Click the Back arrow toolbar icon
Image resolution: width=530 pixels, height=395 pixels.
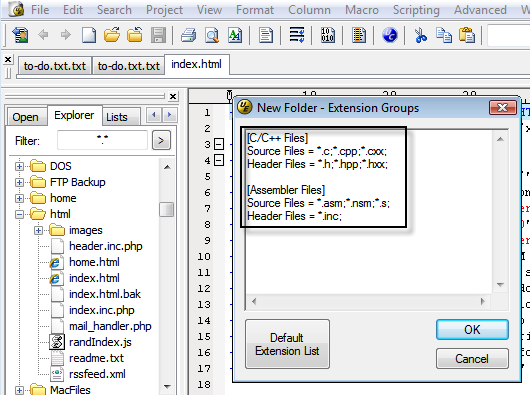coord(43,34)
